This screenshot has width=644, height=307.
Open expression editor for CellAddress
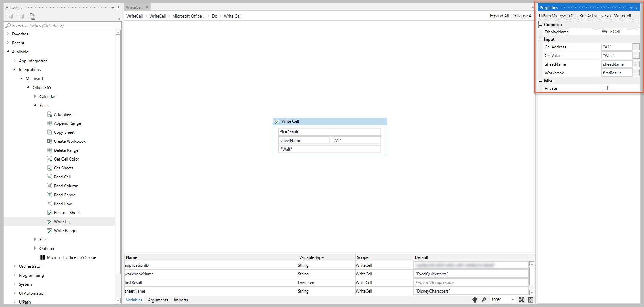[x=636, y=47]
